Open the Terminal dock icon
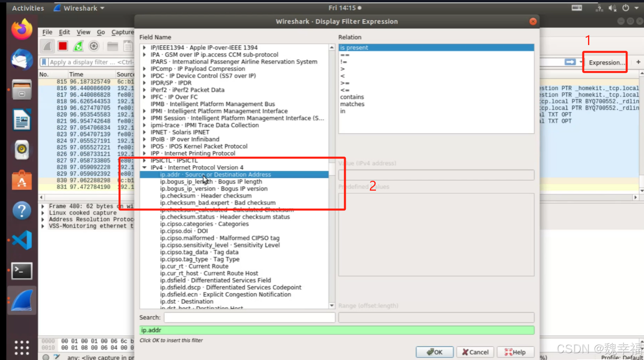Screen dimensions: 644x360 [22, 271]
